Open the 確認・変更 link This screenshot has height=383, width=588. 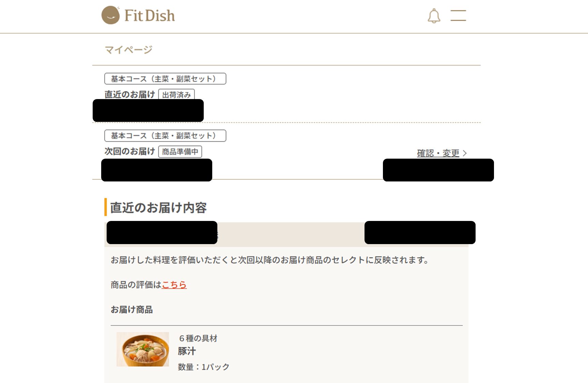(x=438, y=153)
